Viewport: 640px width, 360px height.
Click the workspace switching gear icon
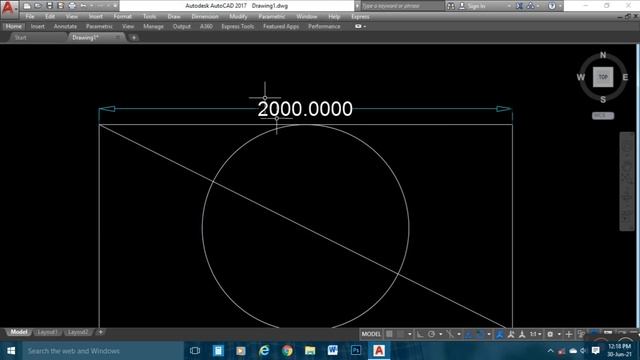click(550, 334)
